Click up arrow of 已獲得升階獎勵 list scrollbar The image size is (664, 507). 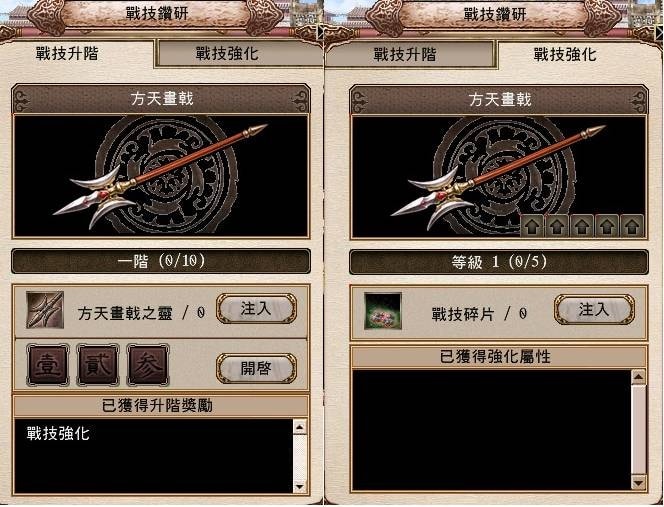tap(299, 427)
